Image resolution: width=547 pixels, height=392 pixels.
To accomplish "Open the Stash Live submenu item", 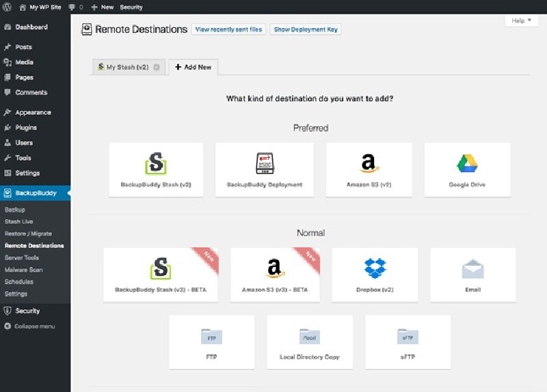I will [19, 222].
